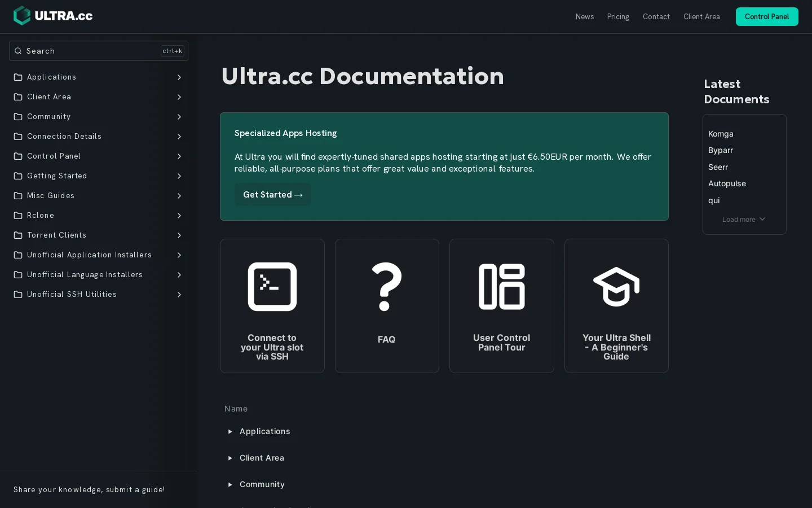Click the graduation cap Ultra Shell icon
812x508 pixels.
[616, 287]
